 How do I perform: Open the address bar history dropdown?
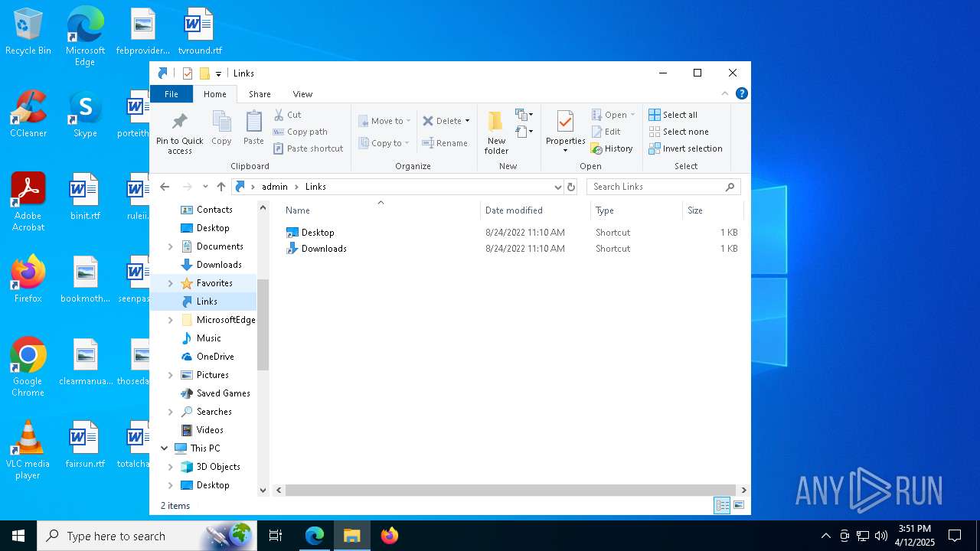(557, 187)
